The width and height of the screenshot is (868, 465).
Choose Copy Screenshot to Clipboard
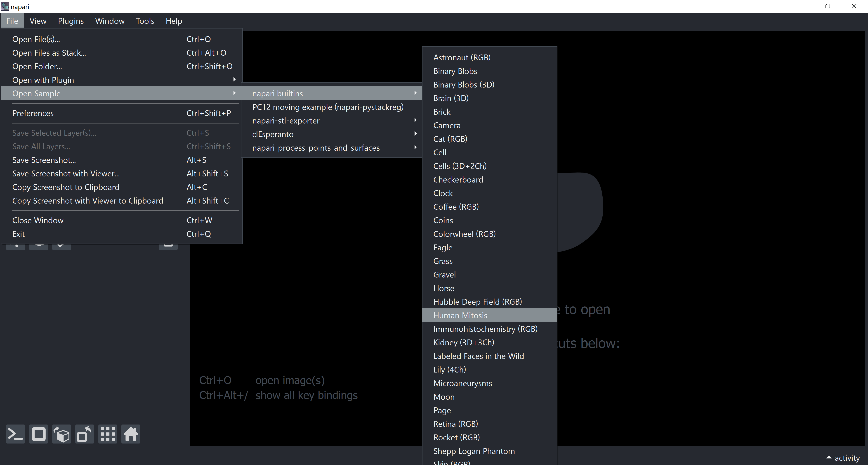click(122, 187)
